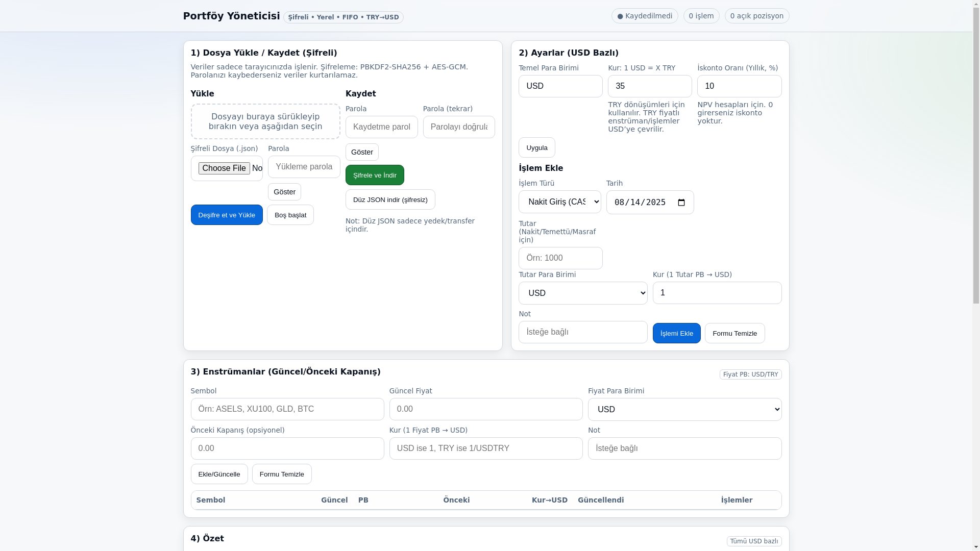This screenshot has width=980, height=551.
Task: Click the green Şifrele ve İndir button
Action: (375, 175)
